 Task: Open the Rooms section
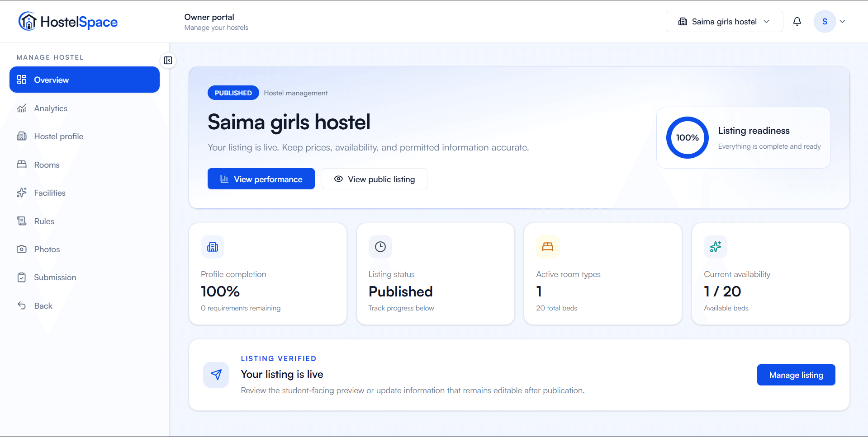click(x=85, y=165)
